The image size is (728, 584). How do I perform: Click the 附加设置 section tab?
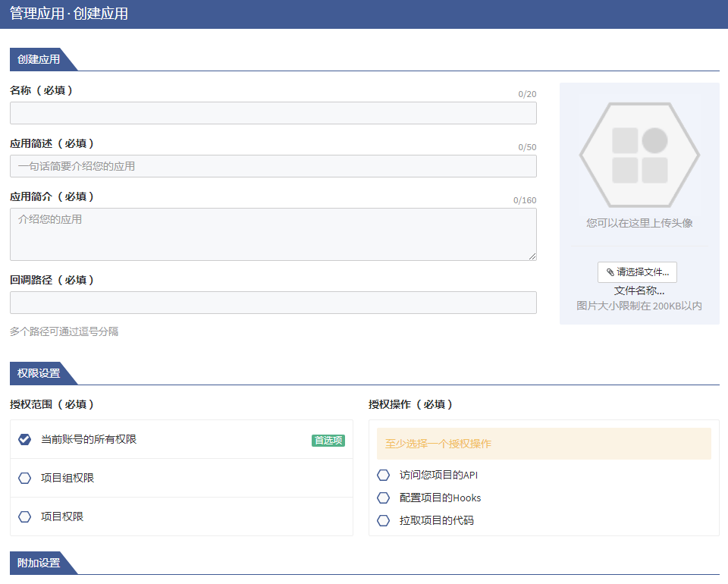39,563
